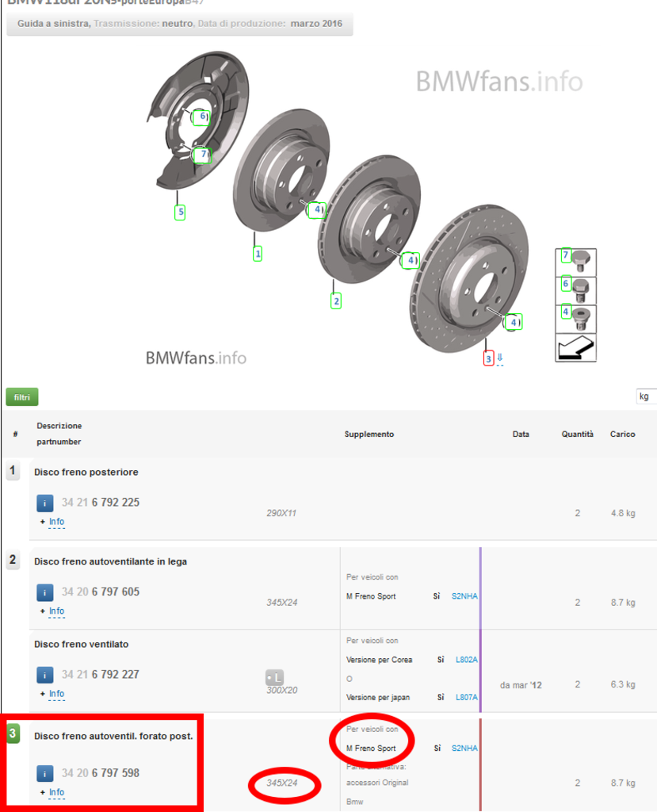The image size is (657, 812).
Task: Click the 290X11 dimension text
Action: point(281,513)
